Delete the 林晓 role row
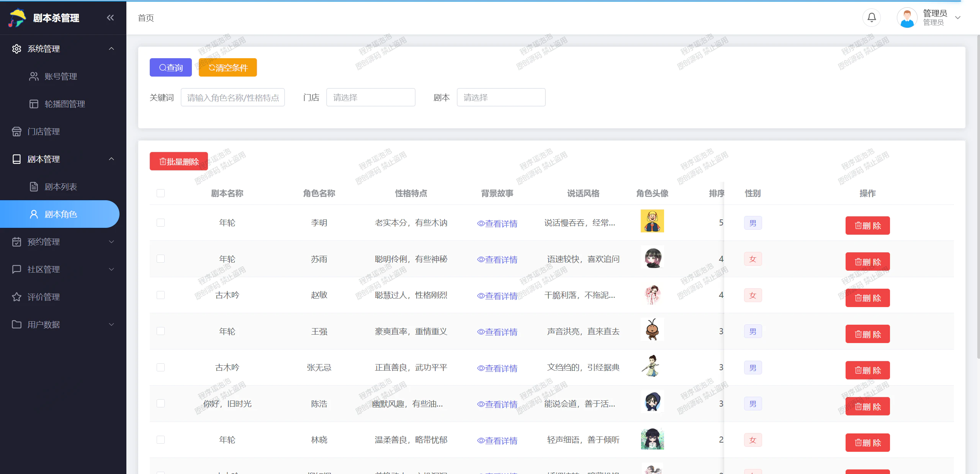The width and height of the screenshot is (980, 474). (867, 443)
